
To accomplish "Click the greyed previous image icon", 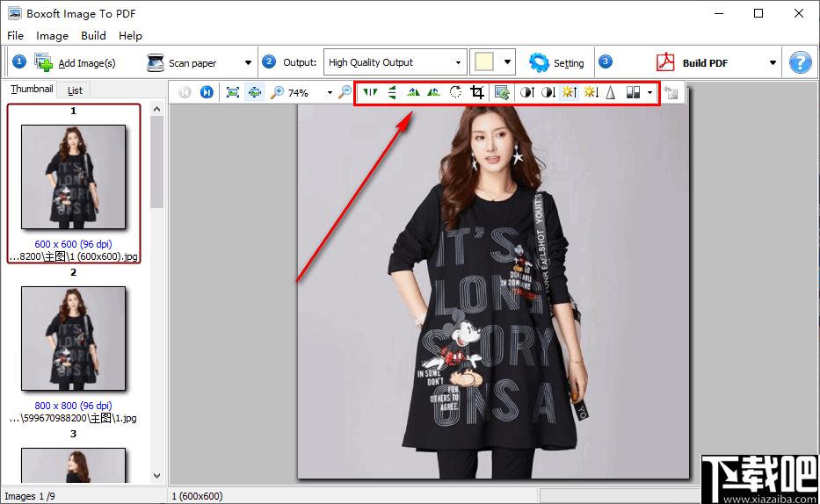I will (185, 92).
